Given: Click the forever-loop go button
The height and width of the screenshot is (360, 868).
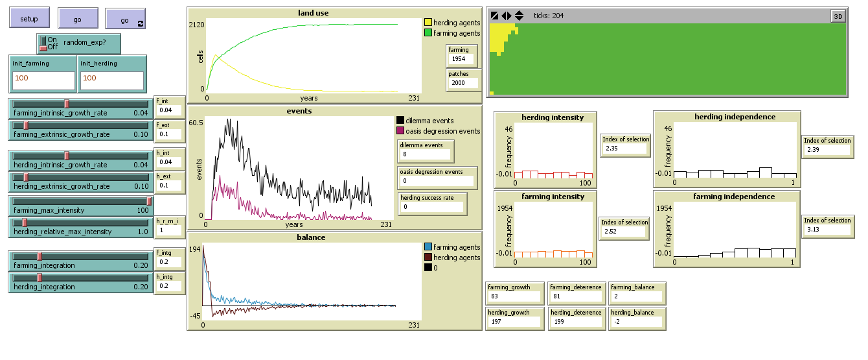Looking at the screenshot, I should pos(125,19).
